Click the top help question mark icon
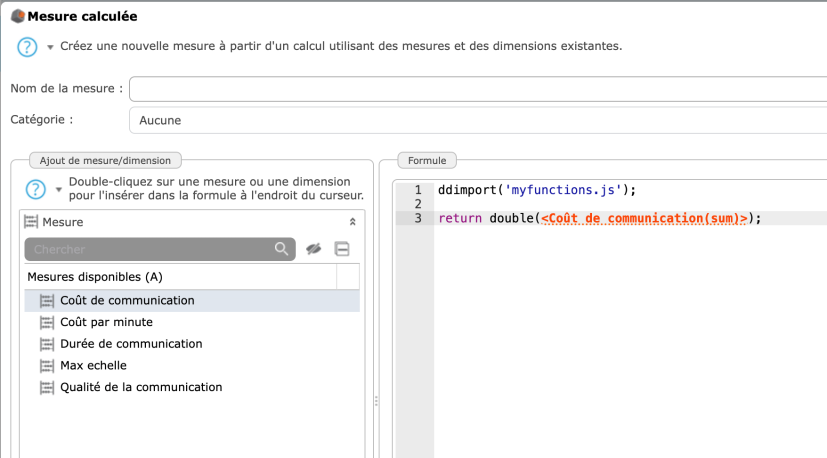The image size is (827, 458). 27,47
